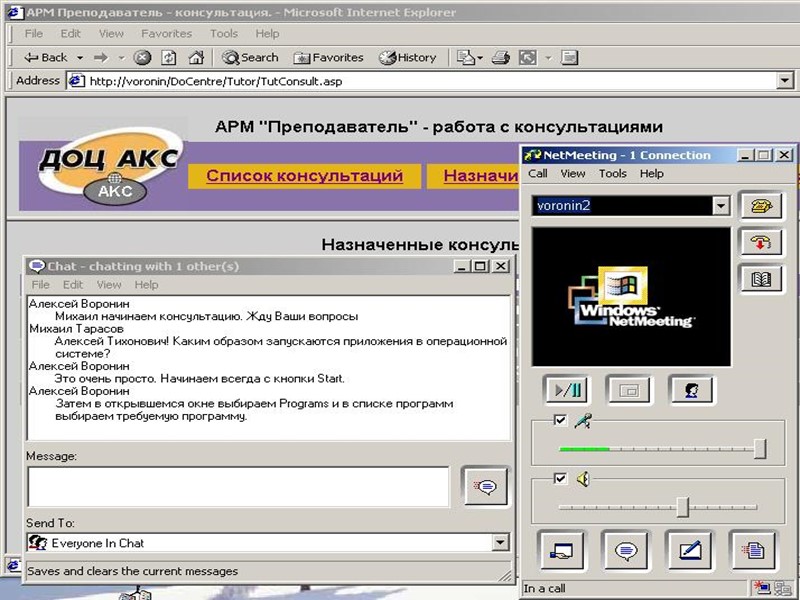
Task: Open Back button history dropdown arrow
Action: 80,58
